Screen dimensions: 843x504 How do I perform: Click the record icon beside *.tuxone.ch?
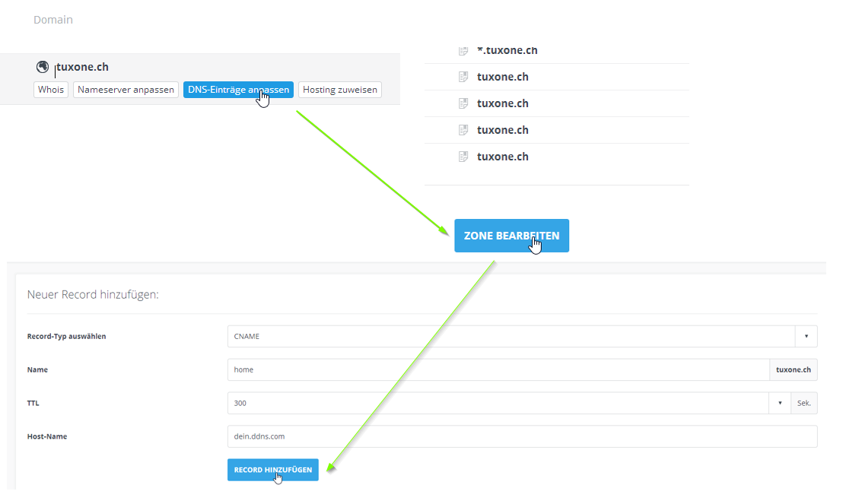click(x=463, y=51)
